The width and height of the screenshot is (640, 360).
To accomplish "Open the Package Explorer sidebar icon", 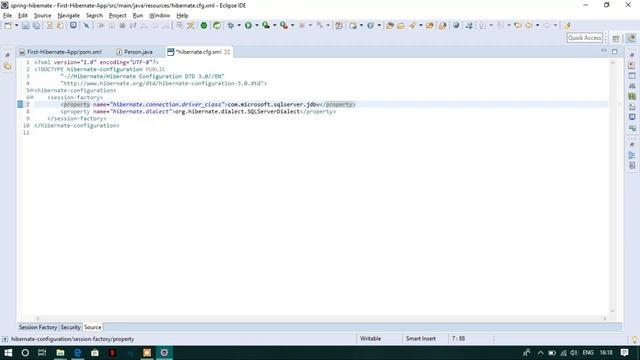I will tap(7, 66).
